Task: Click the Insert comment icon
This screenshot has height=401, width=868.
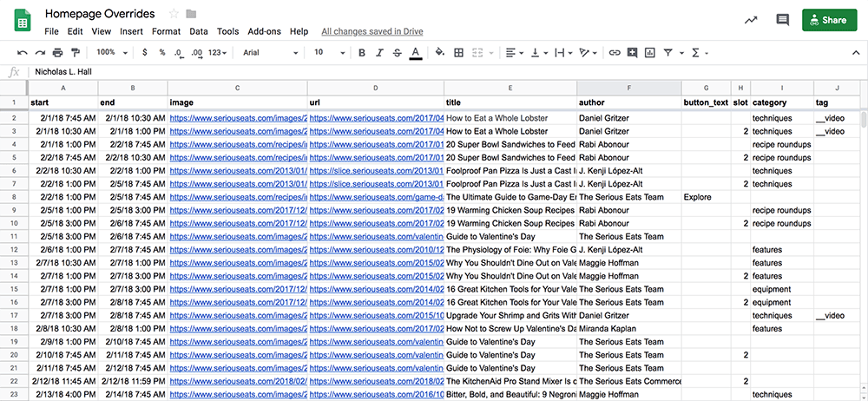Action: pos(632,53)
